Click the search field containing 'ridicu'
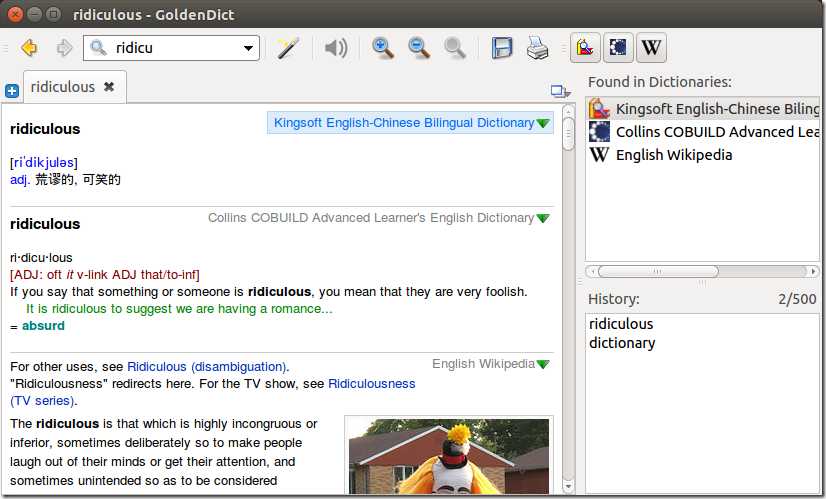The height and width of the screenshot is (499, 826). click(171, 48)
